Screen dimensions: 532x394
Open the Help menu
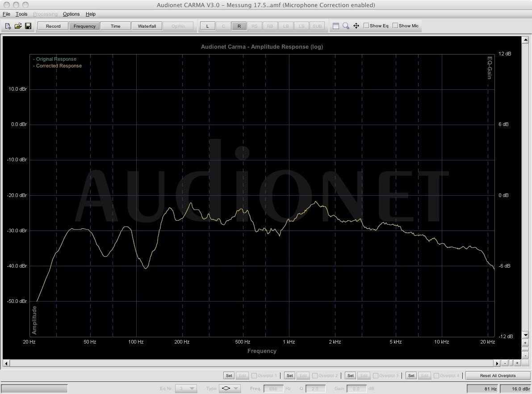tap(91, 14)
